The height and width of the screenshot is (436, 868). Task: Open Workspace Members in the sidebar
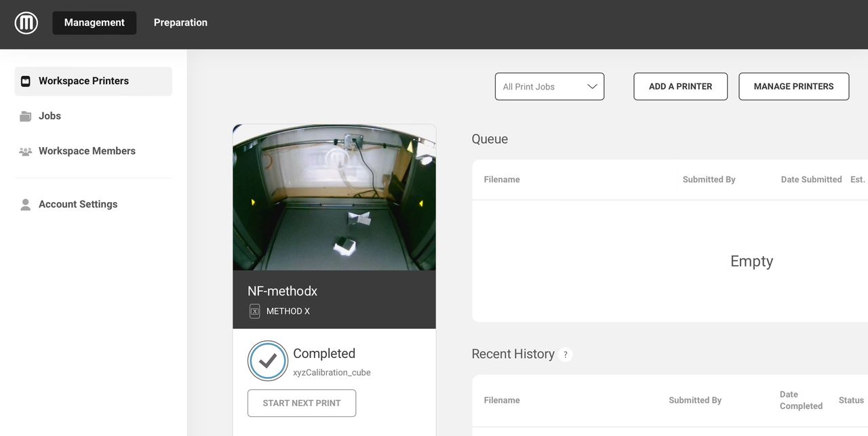click(x=87, y=151)
